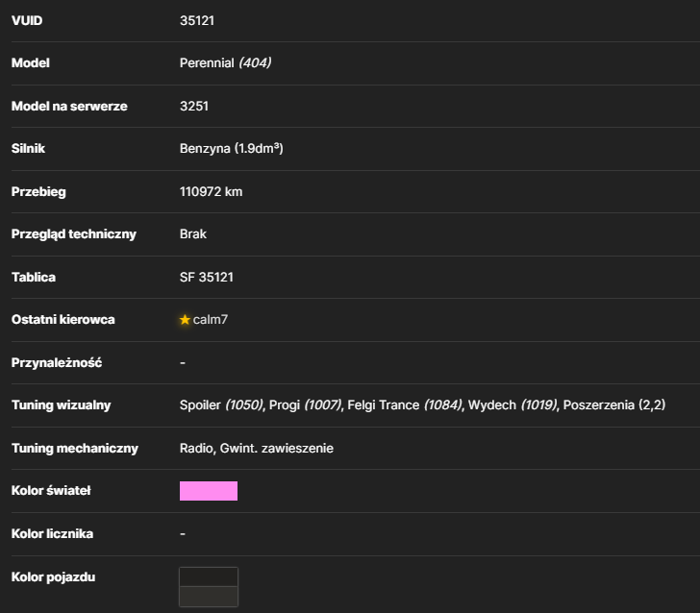Click the Kolor pojazdu label
The width and height of the screenshot is (700, 613).
(x=53, y=576)
